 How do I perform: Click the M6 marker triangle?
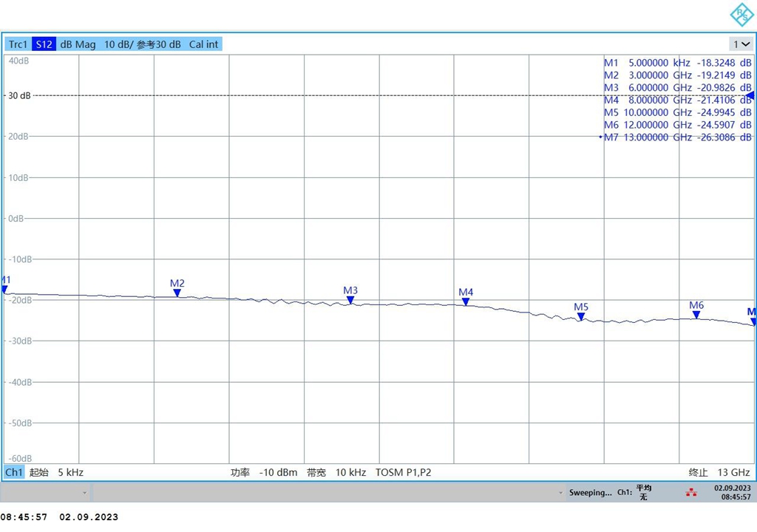(x=696, y=315)
